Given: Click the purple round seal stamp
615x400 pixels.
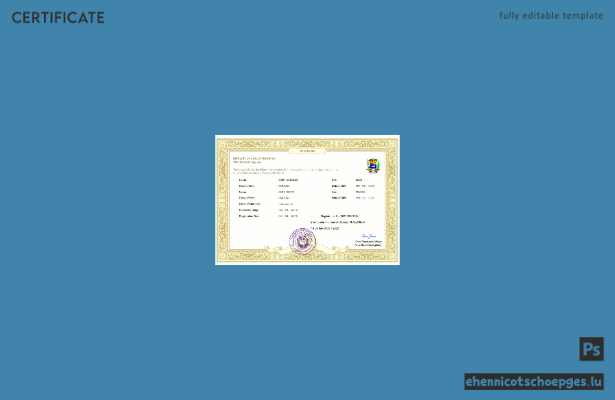Looking at the screenshot, I should pyautogui.click(x=302, y=241).
